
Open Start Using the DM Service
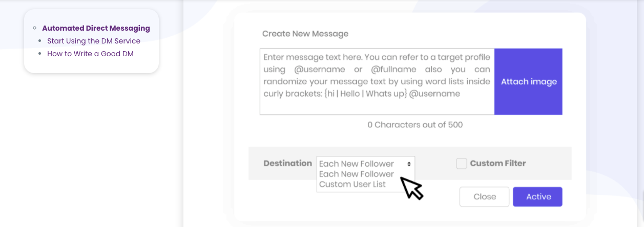tap(93, 41)
